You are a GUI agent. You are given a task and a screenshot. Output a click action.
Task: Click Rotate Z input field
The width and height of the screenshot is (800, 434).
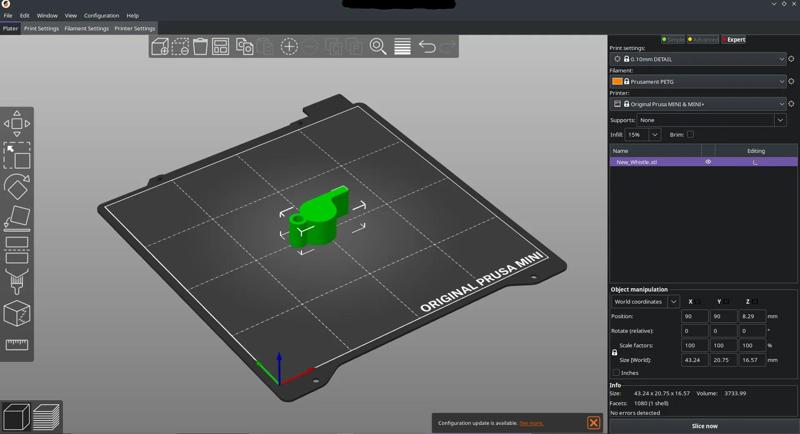pyautogui.click(x=753, y=330)
